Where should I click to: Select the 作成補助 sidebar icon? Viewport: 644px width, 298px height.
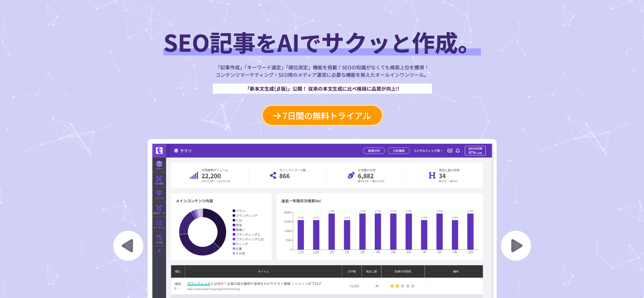tap(159, 180)
